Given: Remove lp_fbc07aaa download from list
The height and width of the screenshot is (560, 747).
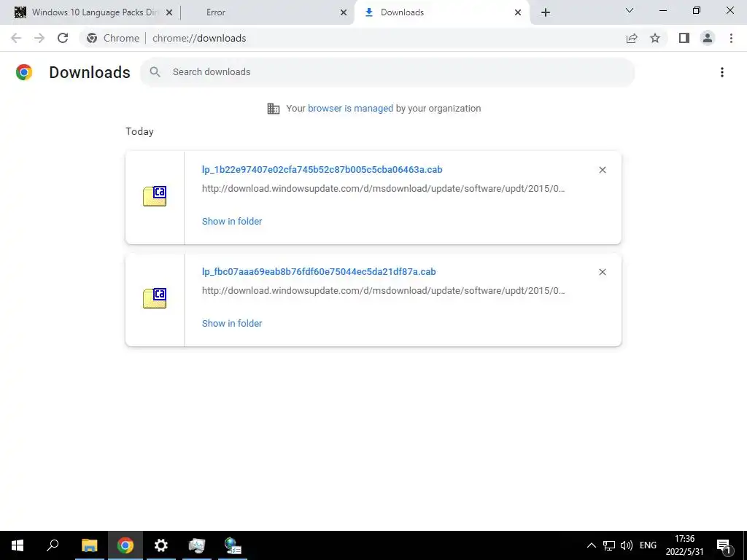Looking at the screenshot, I should (602, 272).
